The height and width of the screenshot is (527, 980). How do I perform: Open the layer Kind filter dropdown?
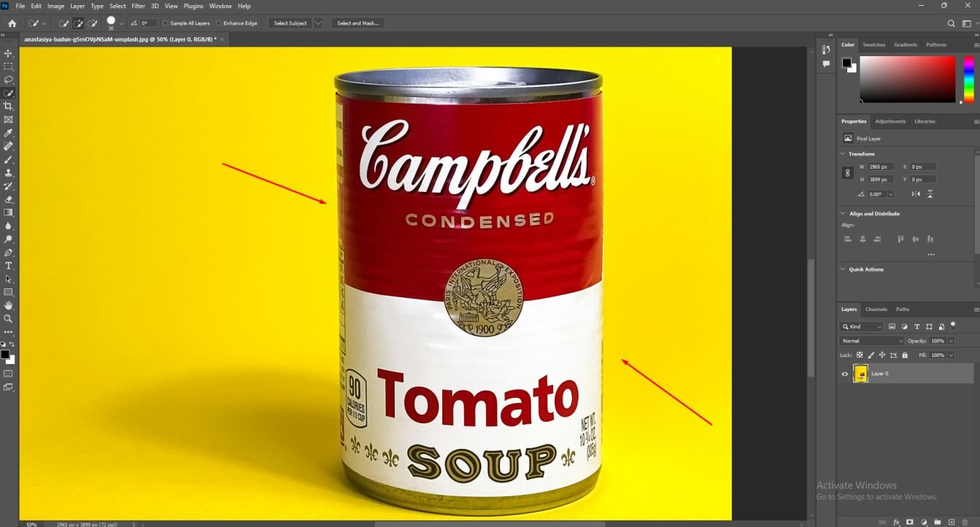pyautogui.click(x=862, y=327)
